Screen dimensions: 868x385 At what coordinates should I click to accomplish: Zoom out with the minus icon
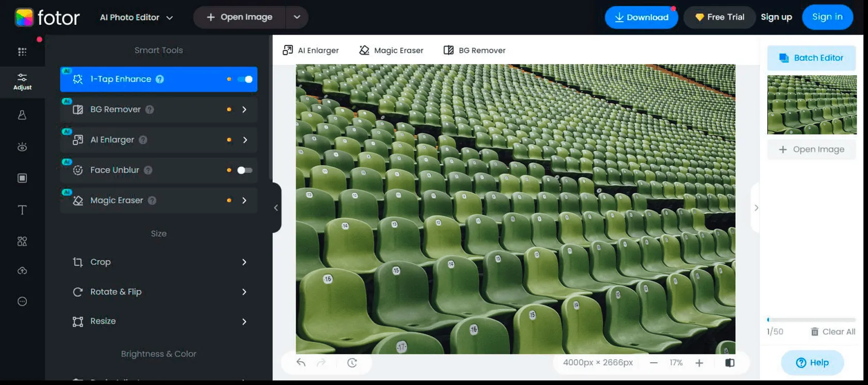click(654, 363)
